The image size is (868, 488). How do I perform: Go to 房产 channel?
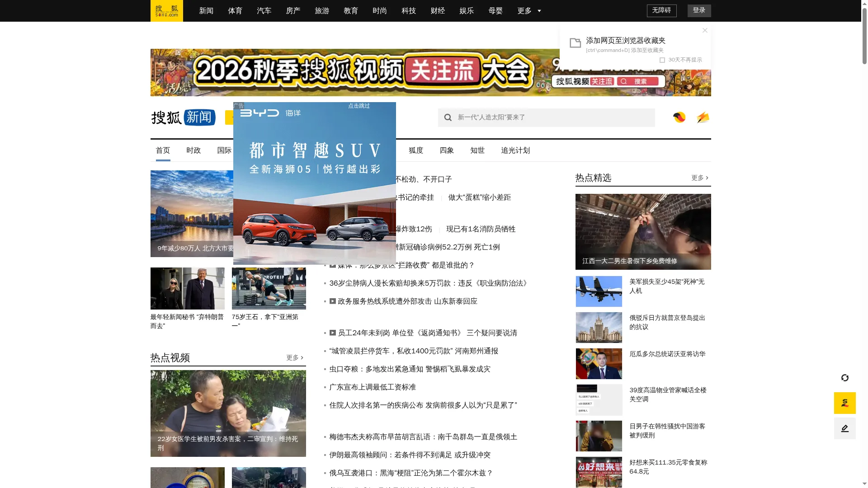(x=293, y=11)
